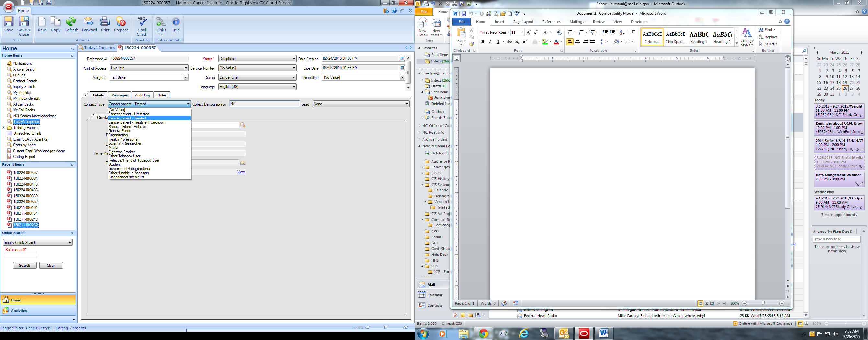
Task: Click the Windows Start button
Action: (424, 334)
